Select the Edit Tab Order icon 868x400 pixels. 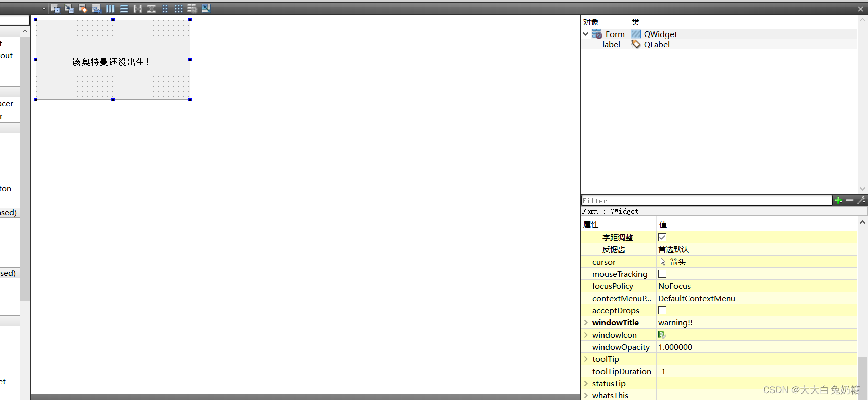(x=96, y=8)
